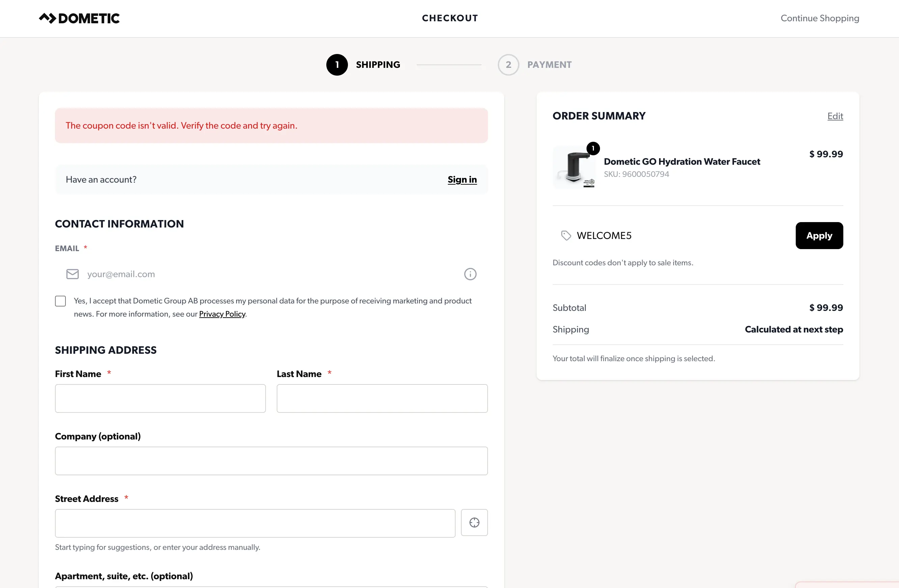Screen dimensions: 899x588
Task: Click the invalid coupon error message
Action: [x=271, y=126]
